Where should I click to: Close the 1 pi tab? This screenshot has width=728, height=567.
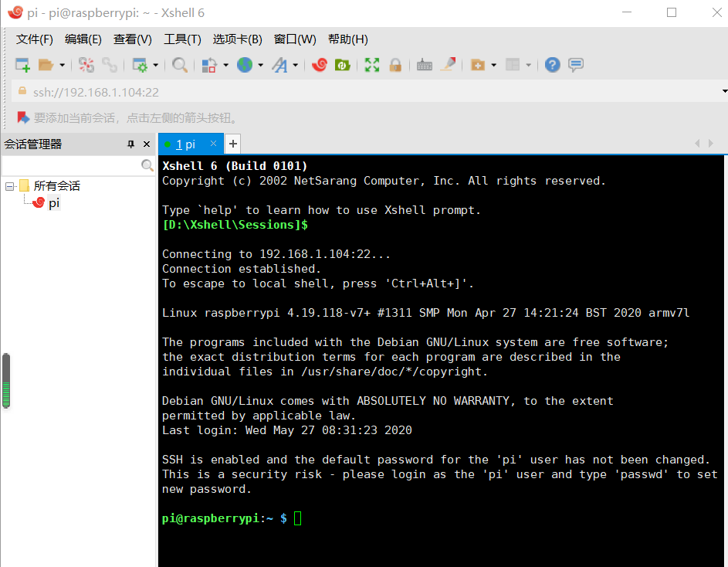point(213,144)
